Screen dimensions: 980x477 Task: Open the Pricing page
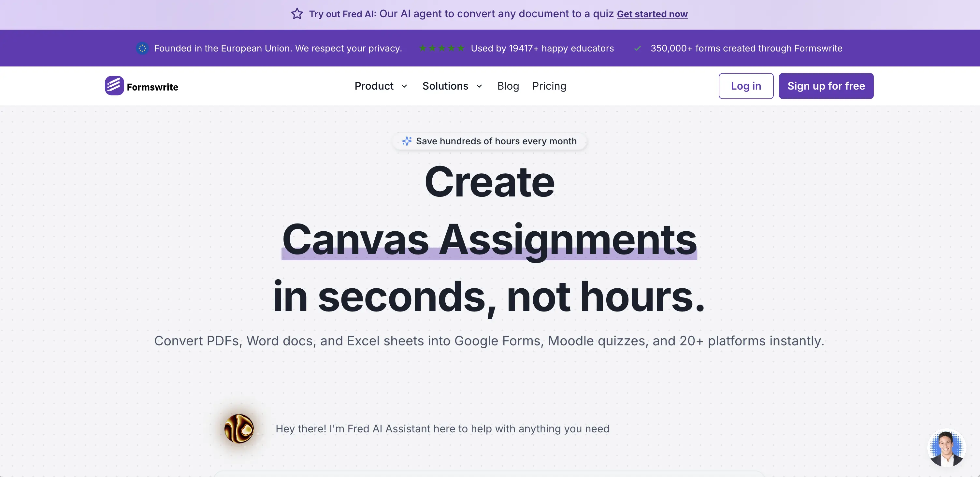(549, 86)
